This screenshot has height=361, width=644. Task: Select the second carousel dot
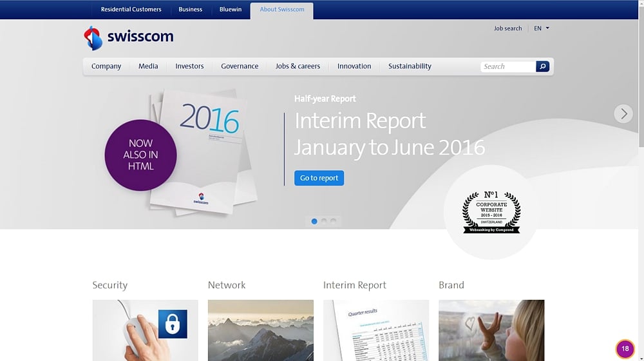click(x=324, y=221)
